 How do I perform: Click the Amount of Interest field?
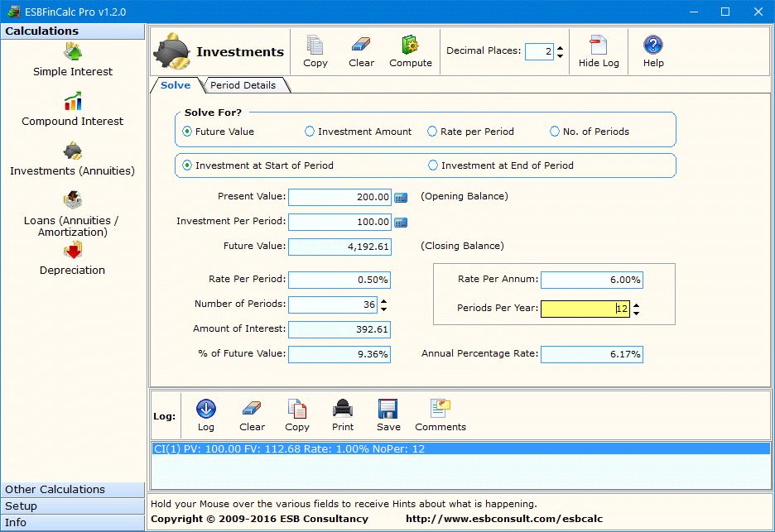[339, 329]
